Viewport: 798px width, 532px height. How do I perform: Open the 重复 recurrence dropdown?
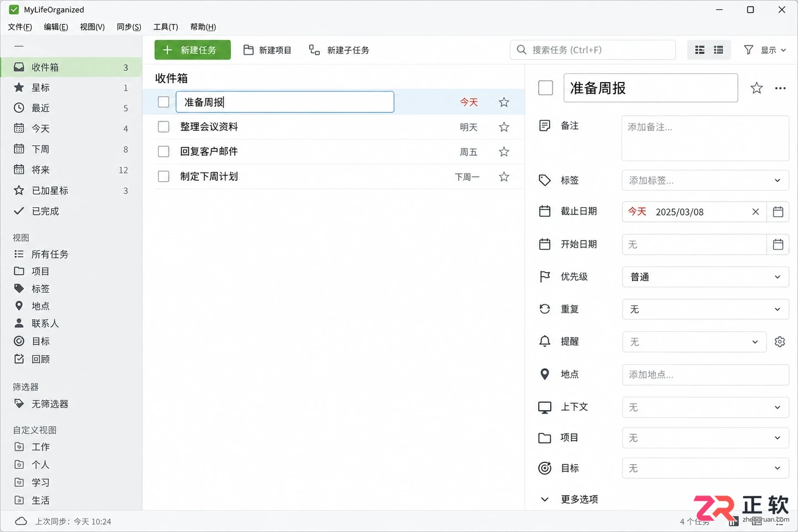point(705,309)
